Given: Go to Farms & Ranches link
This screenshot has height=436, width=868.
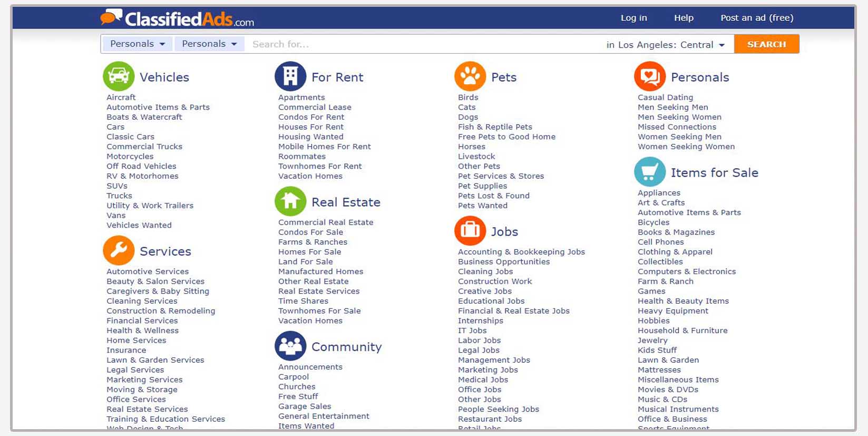Looking at the screenshot, I should click(x=313, y=242).
